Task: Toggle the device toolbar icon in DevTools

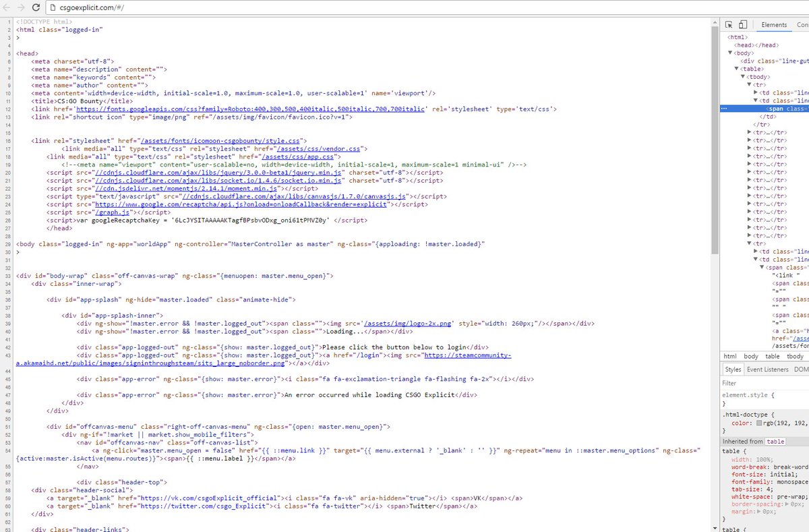Action: pos(742,25)
